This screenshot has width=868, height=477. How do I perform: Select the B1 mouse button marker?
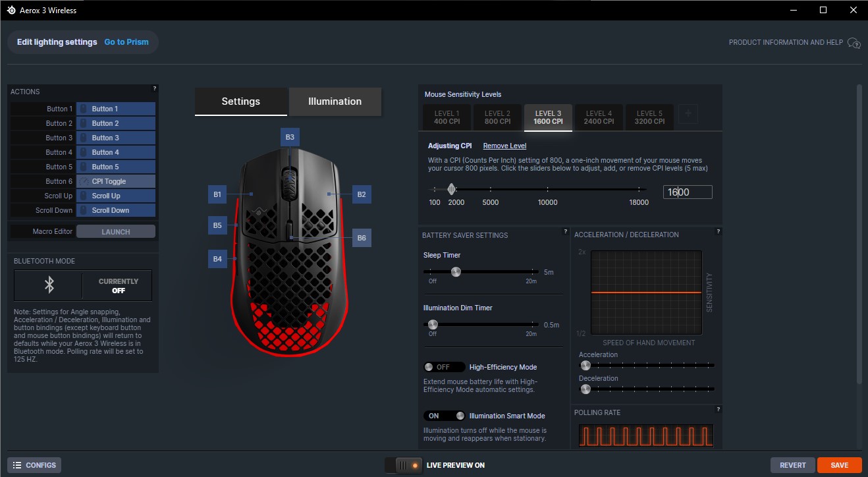coord(217,194)
